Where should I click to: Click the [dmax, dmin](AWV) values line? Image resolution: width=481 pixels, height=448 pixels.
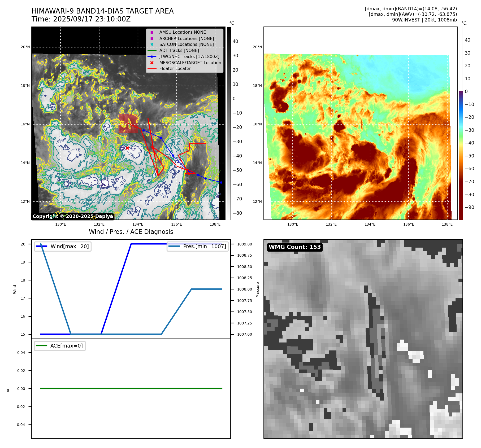point(413,14)
